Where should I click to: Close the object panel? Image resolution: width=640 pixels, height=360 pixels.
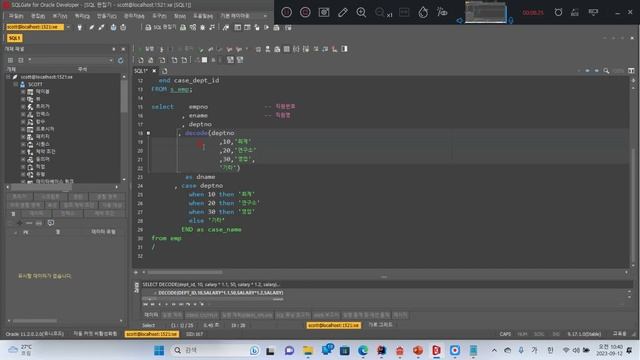point(123,49)
